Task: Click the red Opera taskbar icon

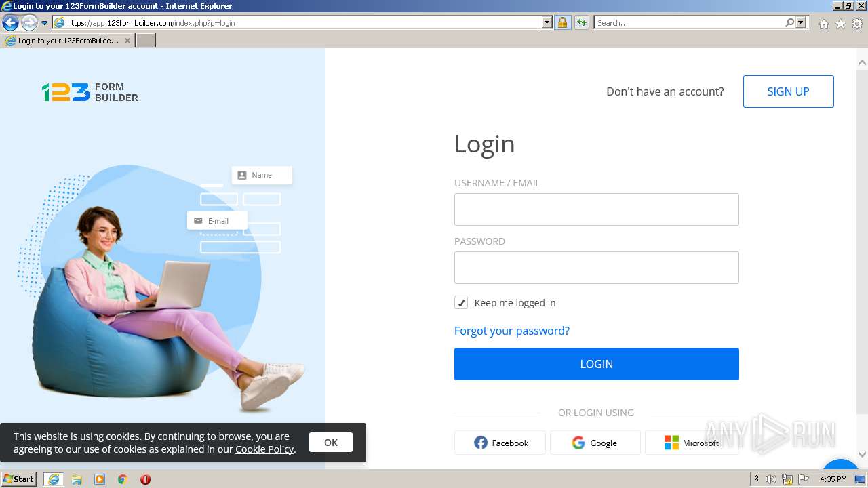Action: click(145, 479)
